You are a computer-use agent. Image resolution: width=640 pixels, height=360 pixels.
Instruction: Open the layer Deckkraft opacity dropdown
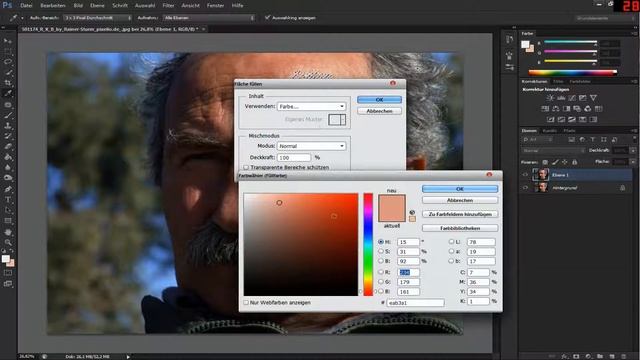point(633,151)
